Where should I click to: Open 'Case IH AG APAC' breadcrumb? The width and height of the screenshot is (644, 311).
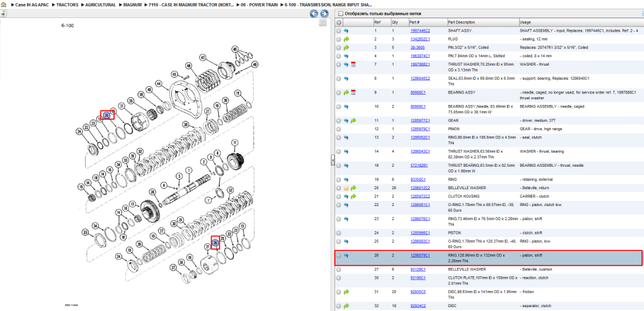tap(33, 5)
